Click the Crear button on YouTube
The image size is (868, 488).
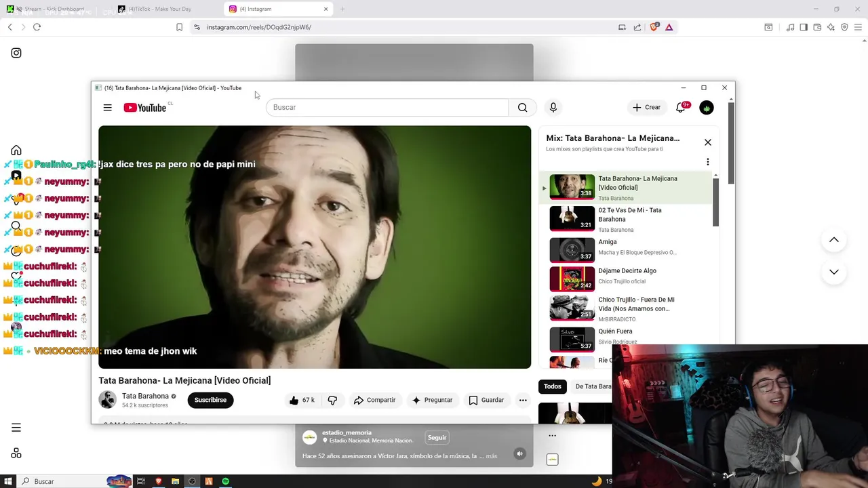point(646,107)
